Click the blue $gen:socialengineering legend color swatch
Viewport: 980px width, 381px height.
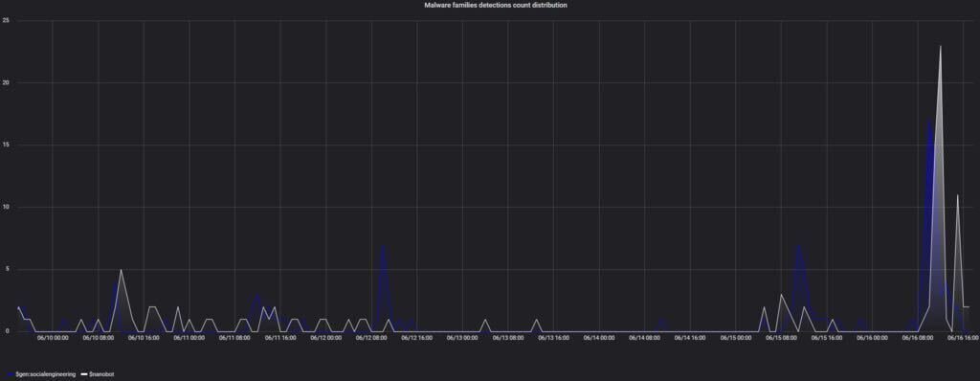10,374
